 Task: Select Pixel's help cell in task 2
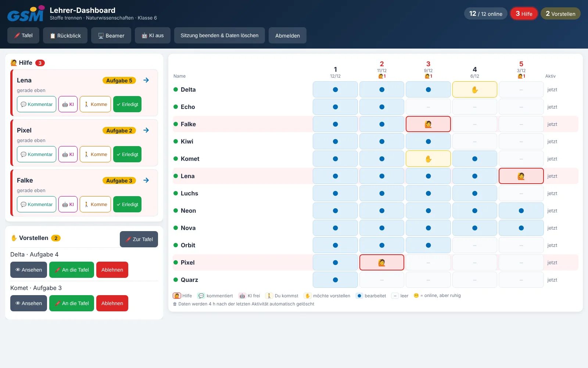pyautogui.click(x=382, y=262)
